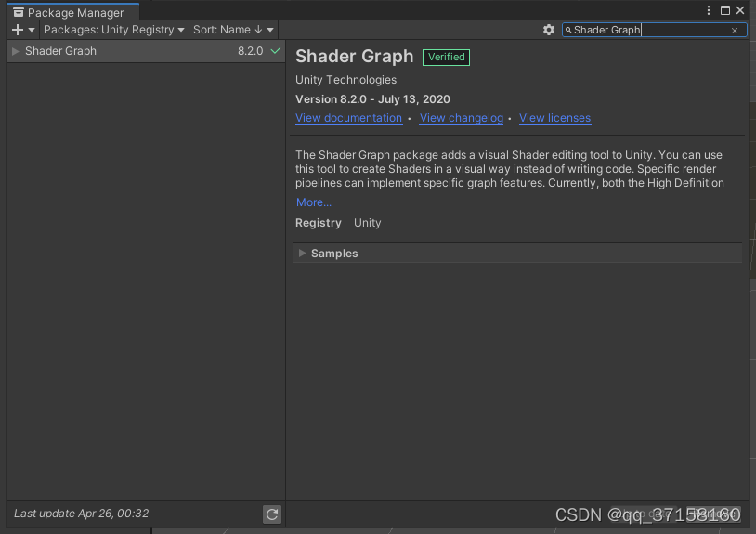The image size is (756, 534).
Task: Expand the Samples section
Action: [302, 253]
